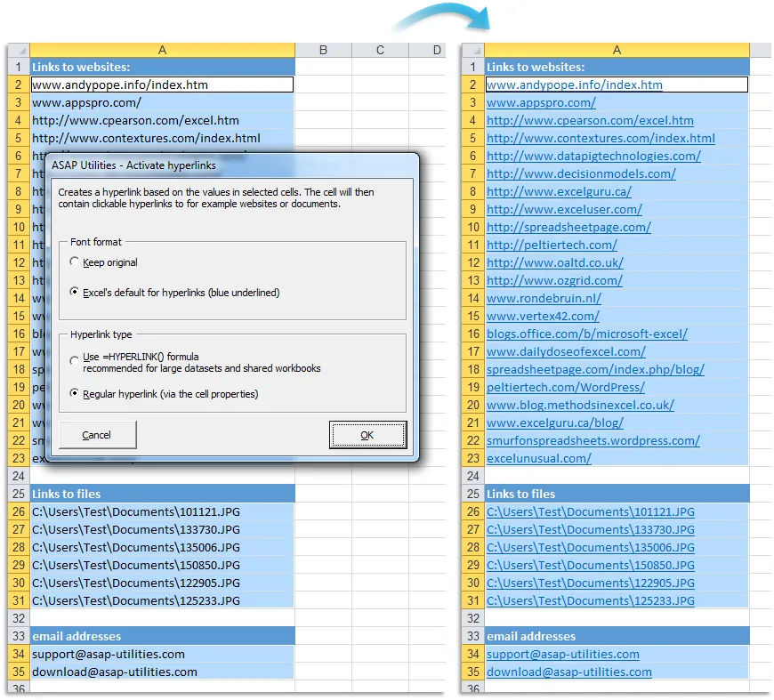Follow the excelunusual.com/ hyperlink

(539, 458)
